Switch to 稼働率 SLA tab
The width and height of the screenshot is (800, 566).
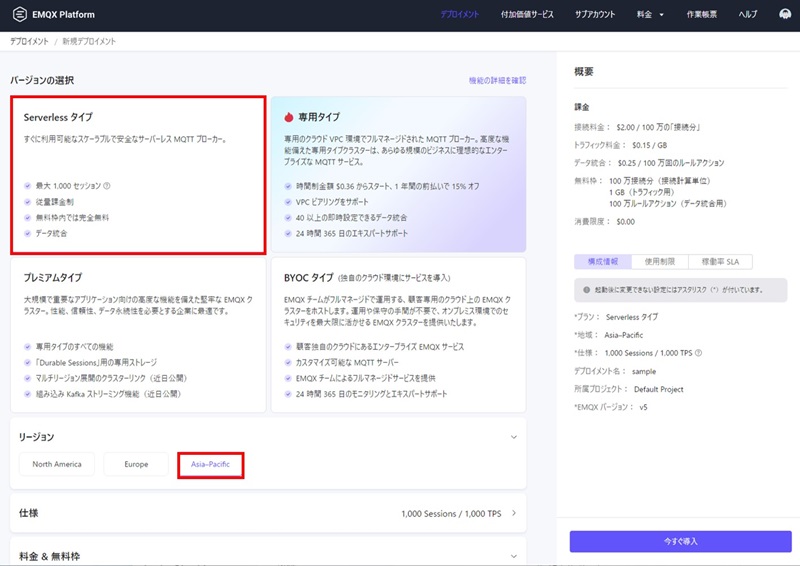[720, 261]
